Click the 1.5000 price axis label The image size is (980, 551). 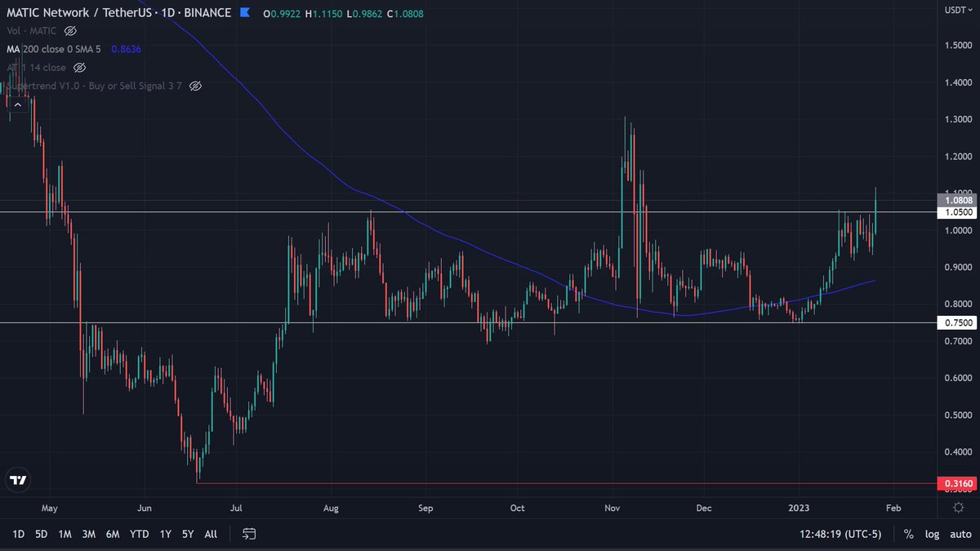pos(959,46)
